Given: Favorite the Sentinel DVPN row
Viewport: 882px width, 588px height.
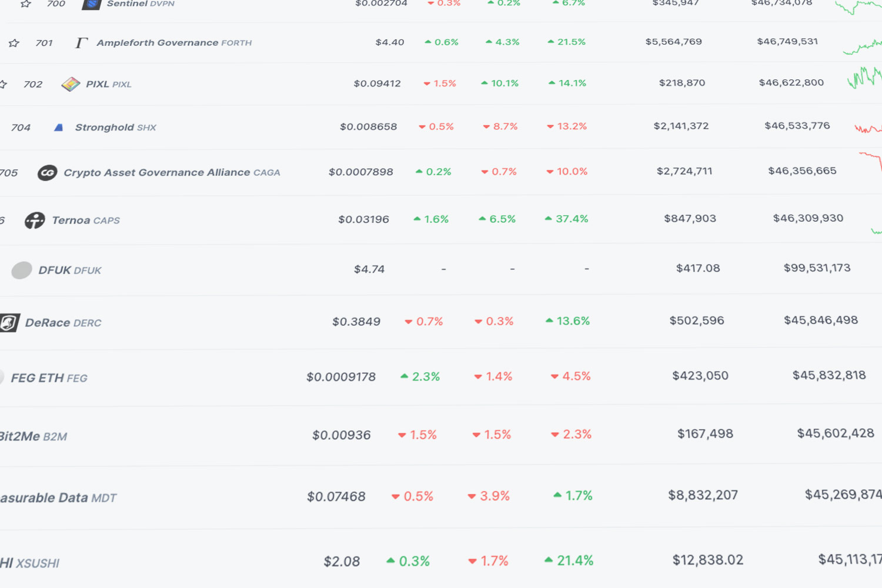Looking at the screenshot, I should tap(25, 3).
